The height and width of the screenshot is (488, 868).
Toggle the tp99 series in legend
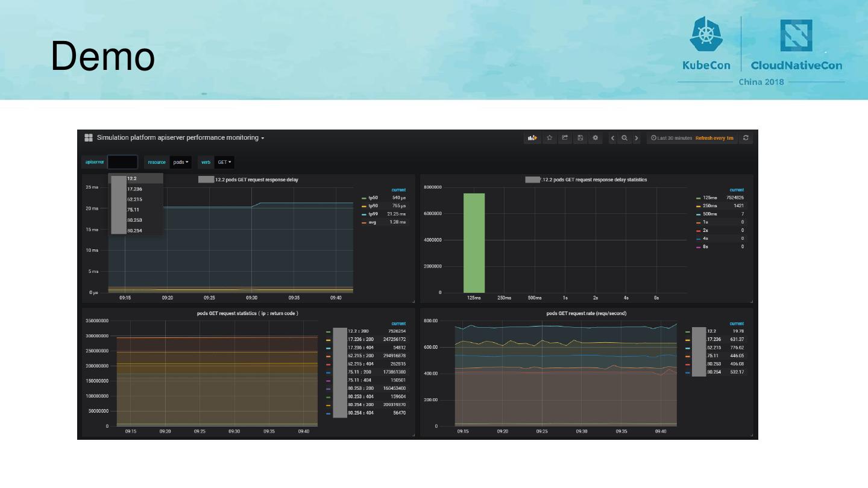click(373, 214)
